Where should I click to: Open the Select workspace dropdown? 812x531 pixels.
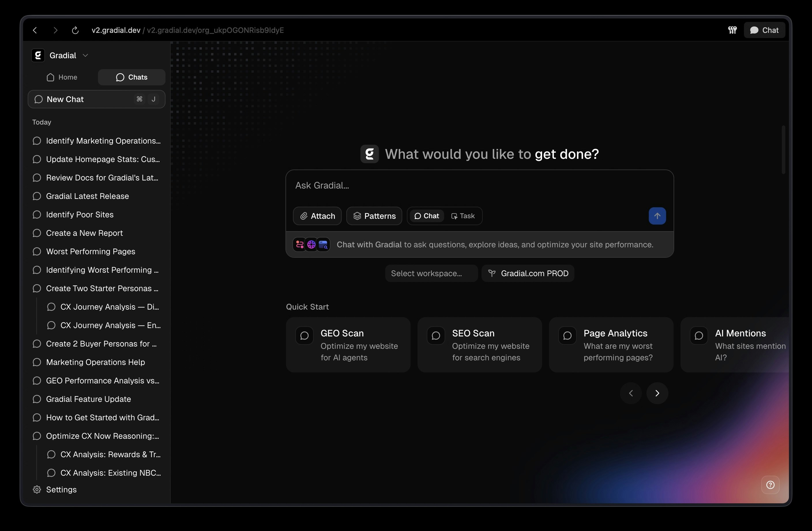[x=431, y=274]
